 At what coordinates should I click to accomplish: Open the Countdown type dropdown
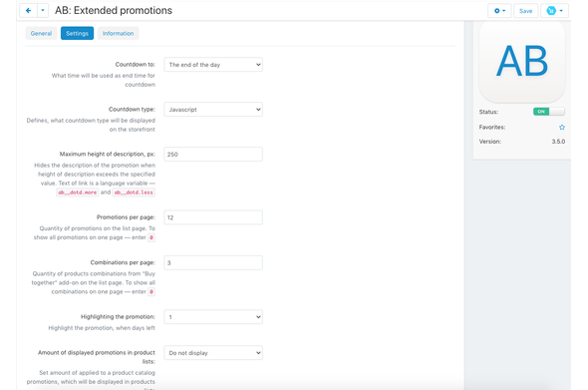point(213,110)
